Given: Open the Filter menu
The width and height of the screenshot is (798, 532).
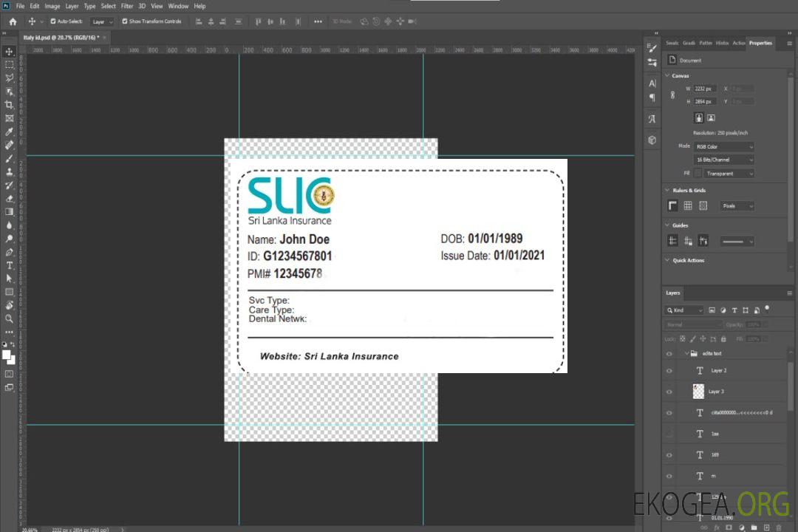Looking at the screenshot, I should click(x=127, y=6).
